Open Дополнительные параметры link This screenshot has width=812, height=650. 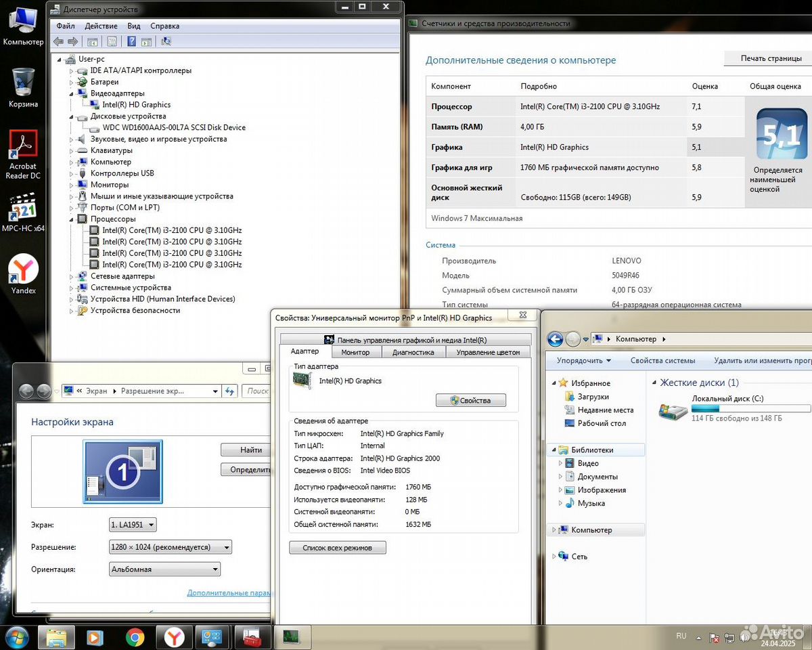pos(229,592)
